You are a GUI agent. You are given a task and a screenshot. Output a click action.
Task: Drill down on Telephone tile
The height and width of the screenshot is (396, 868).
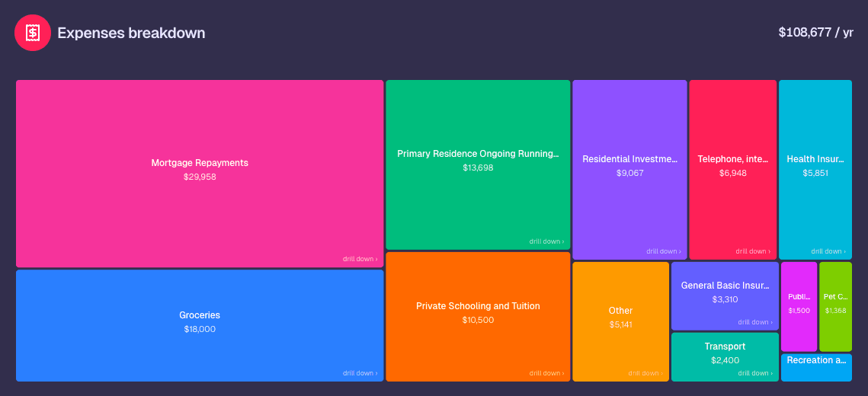[x=753, y=251]
